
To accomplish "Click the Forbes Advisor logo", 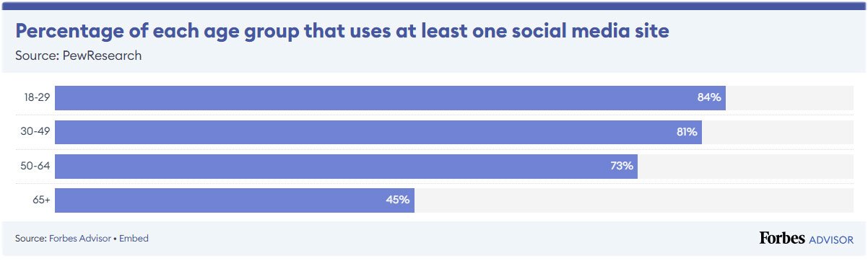I will coord(807,239).
